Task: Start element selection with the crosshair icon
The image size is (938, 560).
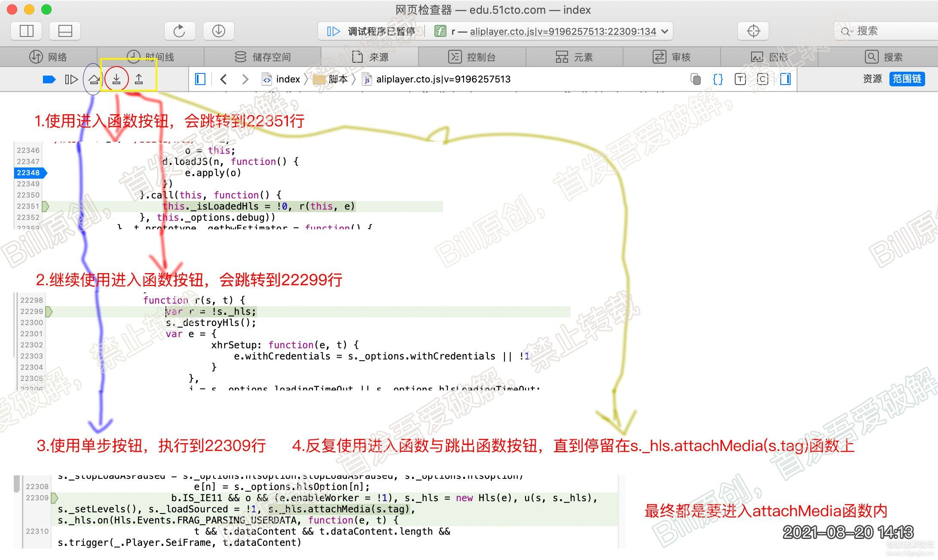Action: pos(753,31)
